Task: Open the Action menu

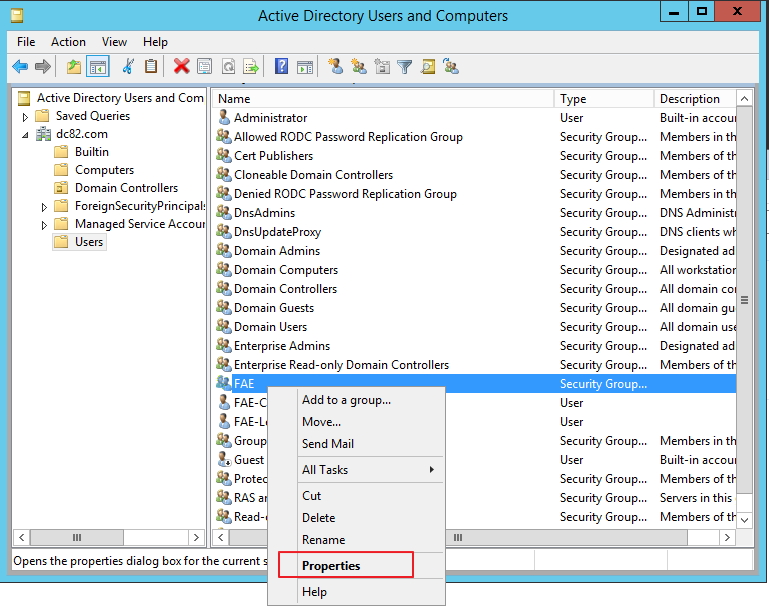Action: pyautogui.click(x=68, y=42)
